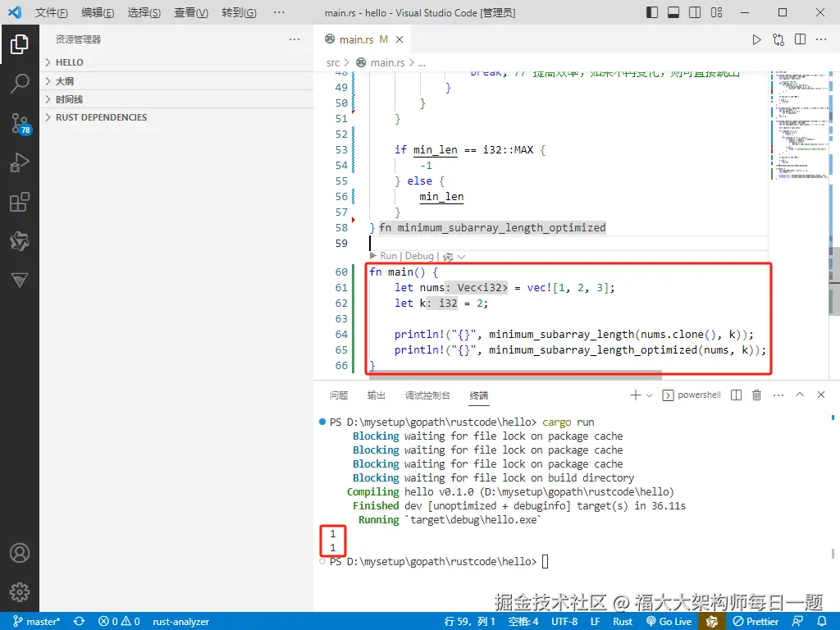
Task: Switch to the 输出 output tab
Action: (x=376, y=395)
